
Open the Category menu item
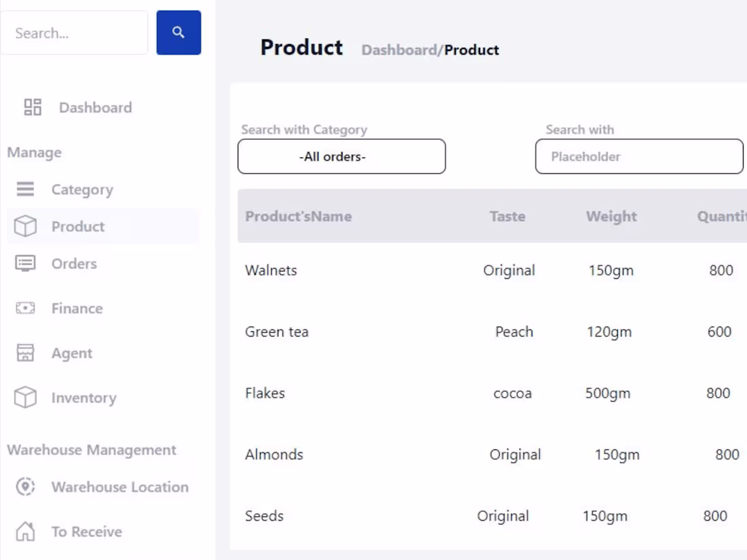click(82, 189)
